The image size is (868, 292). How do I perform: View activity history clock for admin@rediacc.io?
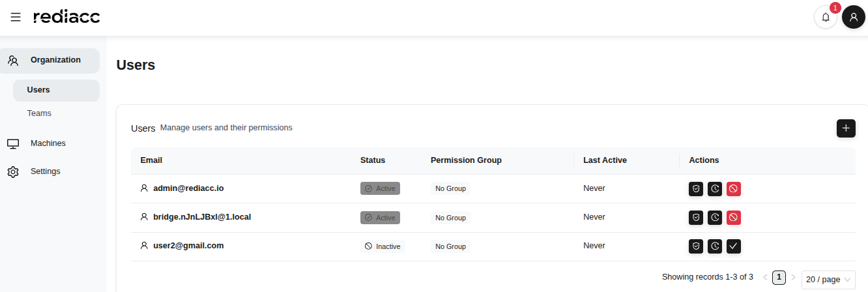715,188
